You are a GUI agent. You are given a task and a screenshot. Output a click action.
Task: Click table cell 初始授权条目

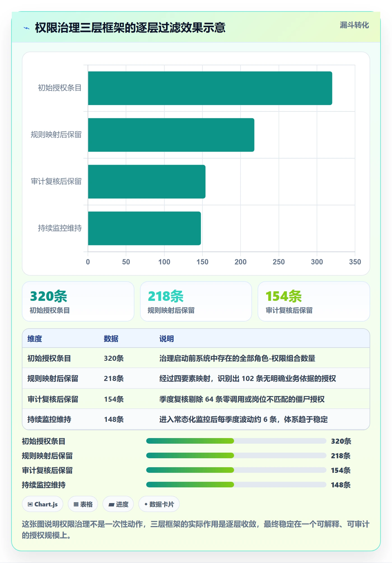(x=49, y=358)
